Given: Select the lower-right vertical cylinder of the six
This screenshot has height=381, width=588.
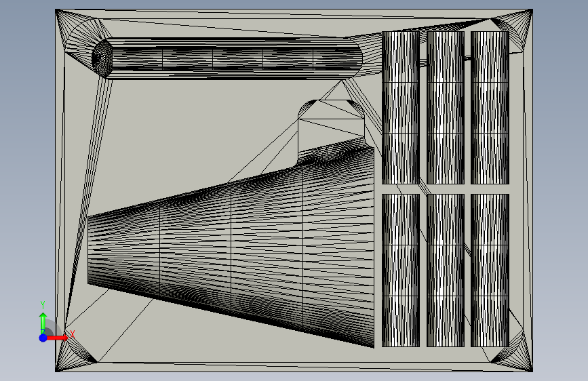Looking at the screenshot, I should click(x=490, y=270).
